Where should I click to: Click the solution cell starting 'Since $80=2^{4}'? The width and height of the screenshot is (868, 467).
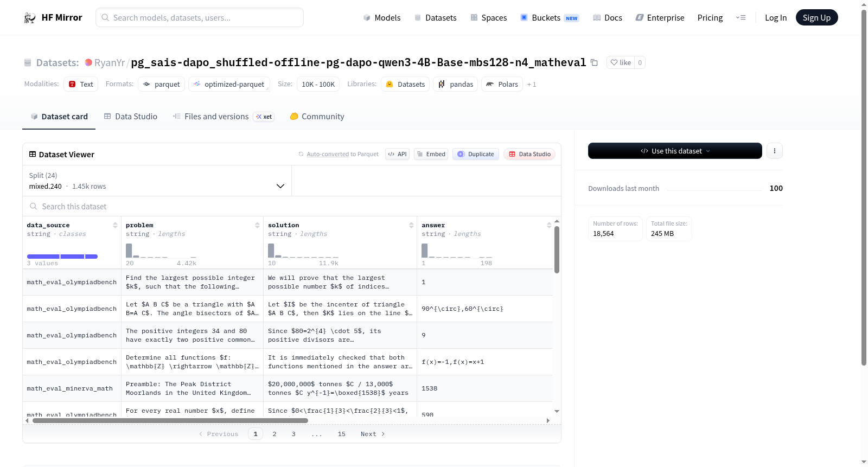coord(340,335)
